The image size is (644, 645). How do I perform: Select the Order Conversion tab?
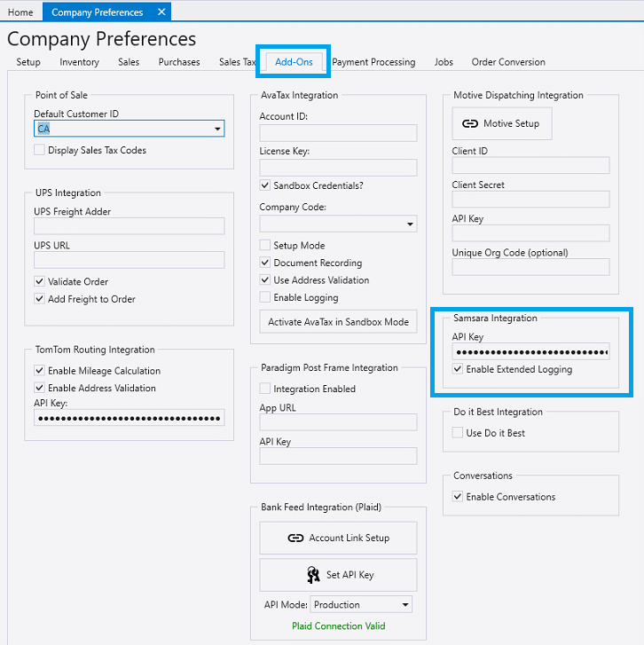point(508,62)
